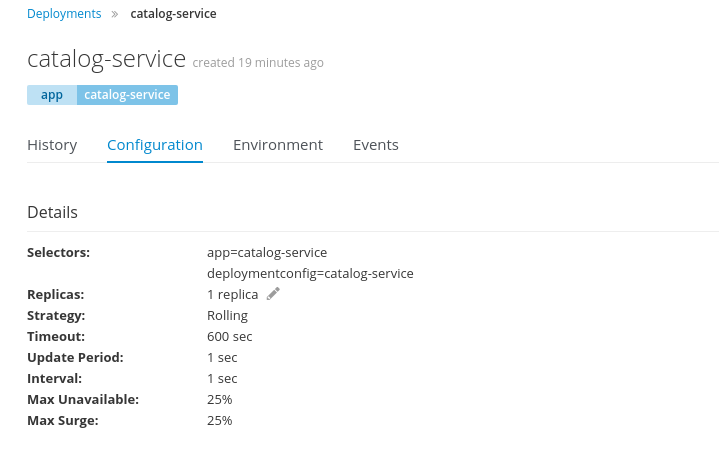
Task: Open the Deployments breadcrumb link
Action: point(64,14)
